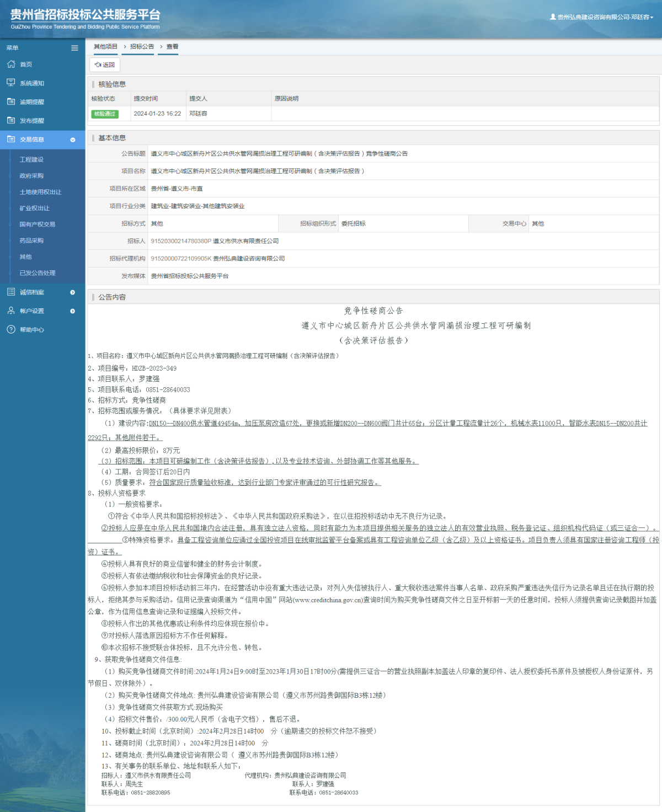Select 政府采购 menu item

tap(31, 176)
